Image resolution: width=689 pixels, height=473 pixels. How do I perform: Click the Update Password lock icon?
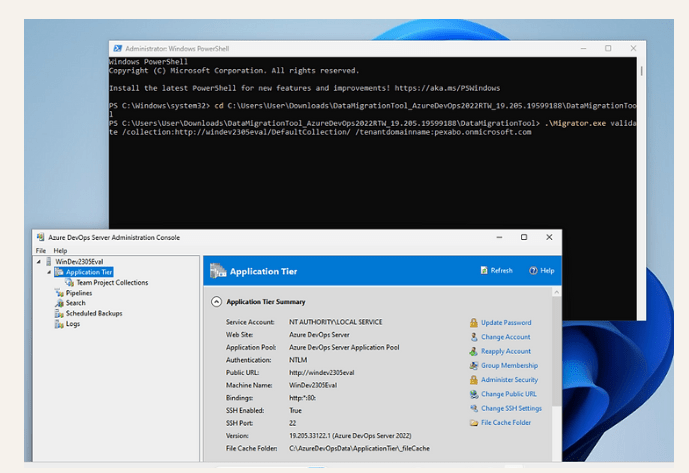click(474, 323)
